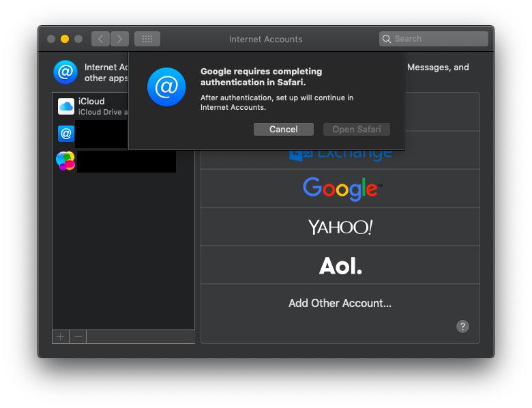Click the Internet Accounts @ icon in the header
The image size is (532, 408).
click(x=65, y=72)
